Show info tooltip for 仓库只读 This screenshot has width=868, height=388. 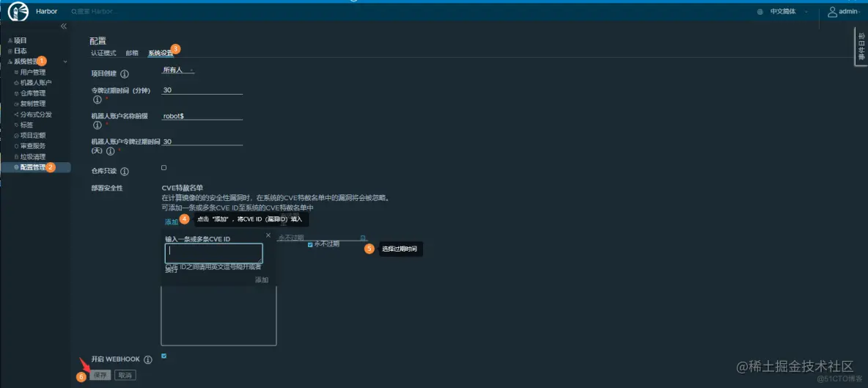[x=125, y=172]
